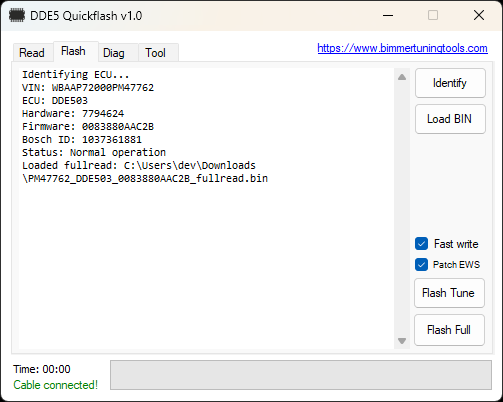Maximize the DDE5 Quickflash window
Viewport: 503px width, 402px height.
tap(433, 15)
